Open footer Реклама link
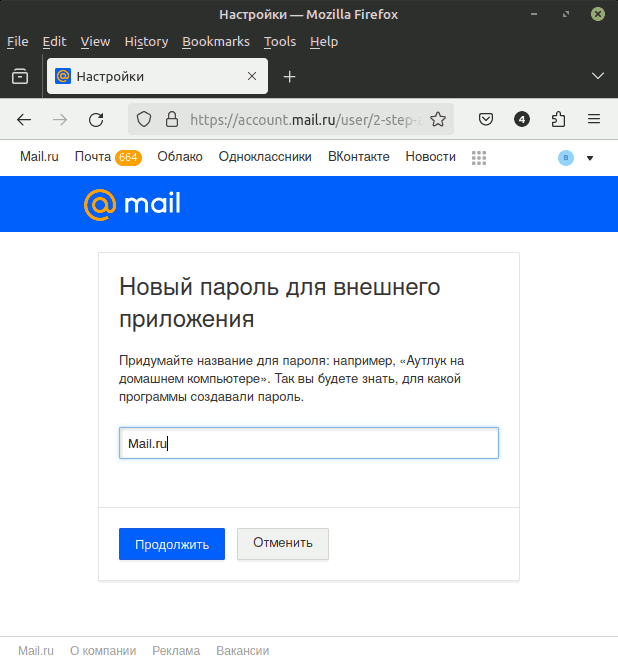The height and width of the screenshot is (665, 618). click(x=176, y=651)
